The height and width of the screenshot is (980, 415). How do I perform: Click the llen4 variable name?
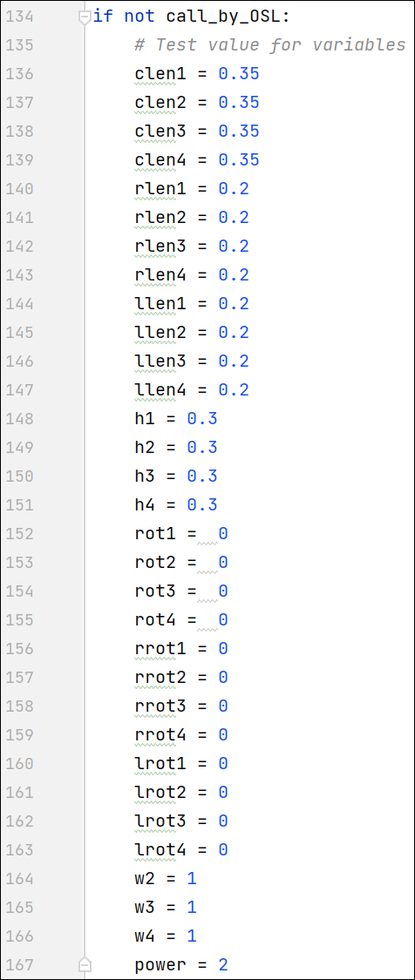pyautogui.click(x=160, y=390)
